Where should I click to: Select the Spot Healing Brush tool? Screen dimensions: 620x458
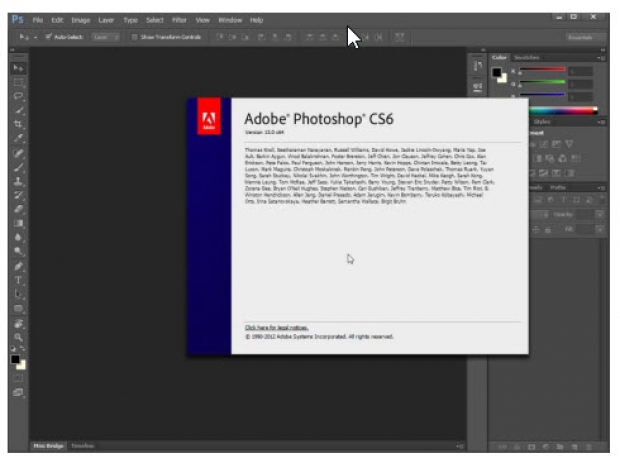point(18,153)
